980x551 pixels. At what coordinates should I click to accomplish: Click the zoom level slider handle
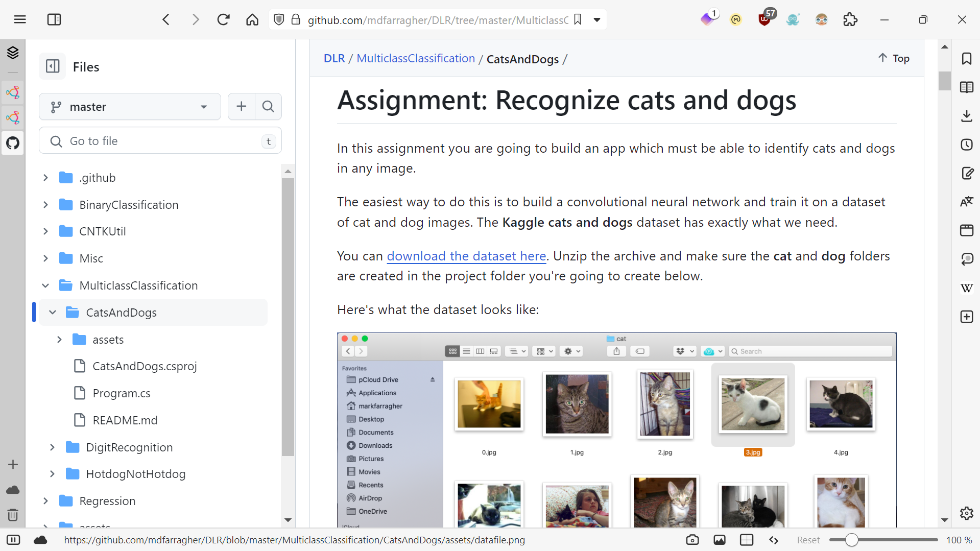[x=851, y=540]
